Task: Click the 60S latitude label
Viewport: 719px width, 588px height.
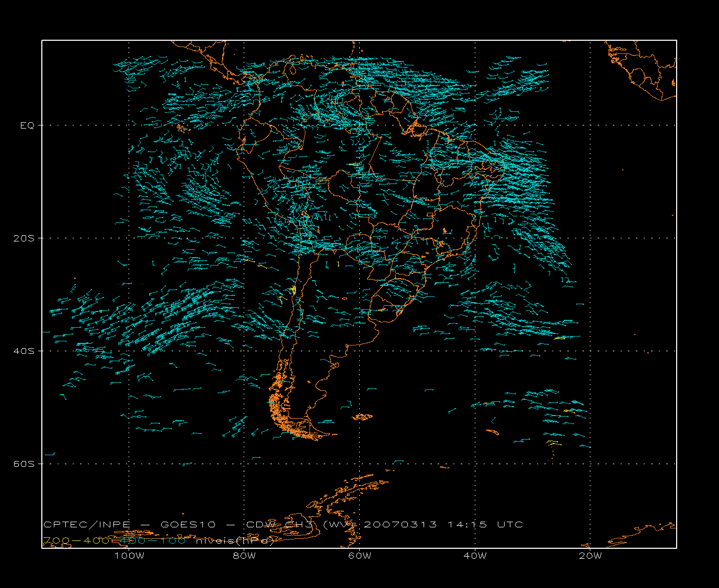Action: pos(24,464)
